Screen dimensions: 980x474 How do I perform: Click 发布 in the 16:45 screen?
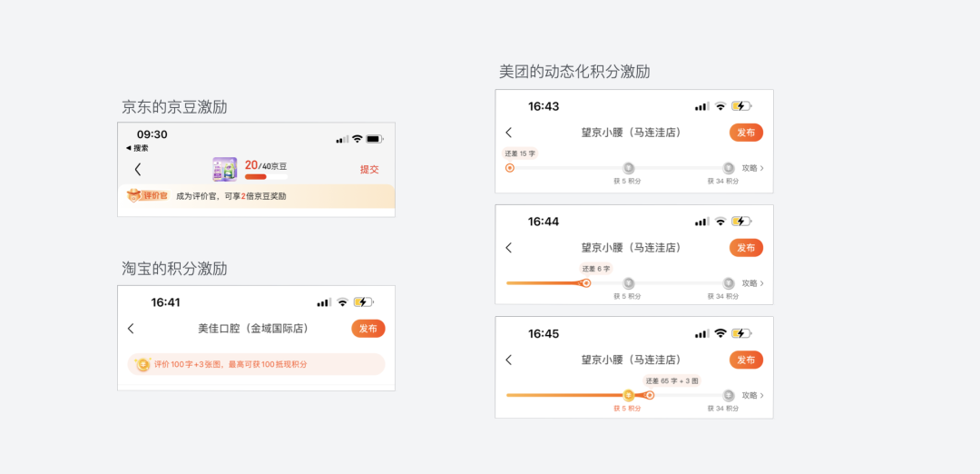point(746,360)
